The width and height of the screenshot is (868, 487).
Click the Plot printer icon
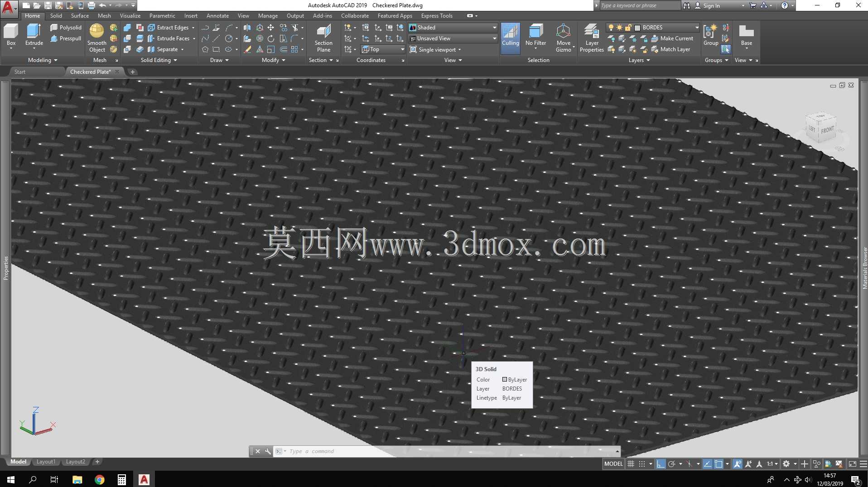(92, 5)
